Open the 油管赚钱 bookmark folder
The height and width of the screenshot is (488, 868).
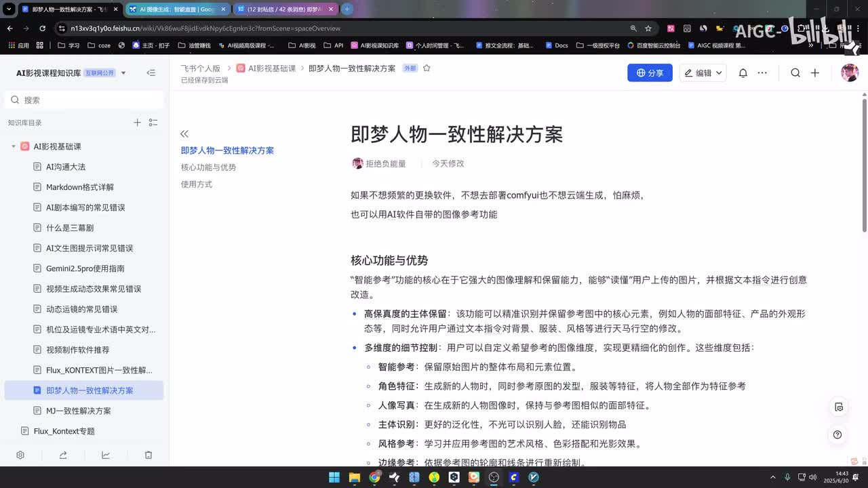tap(194, 45)
